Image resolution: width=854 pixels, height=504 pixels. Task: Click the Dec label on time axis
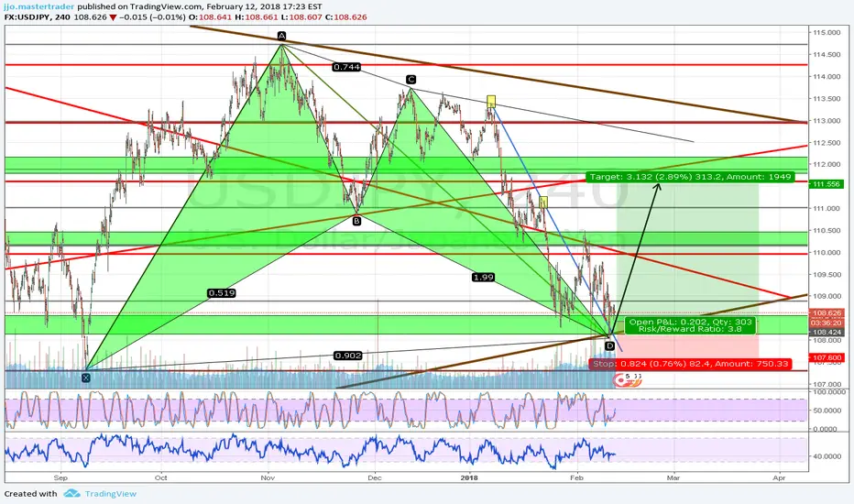tap(374, 477)
